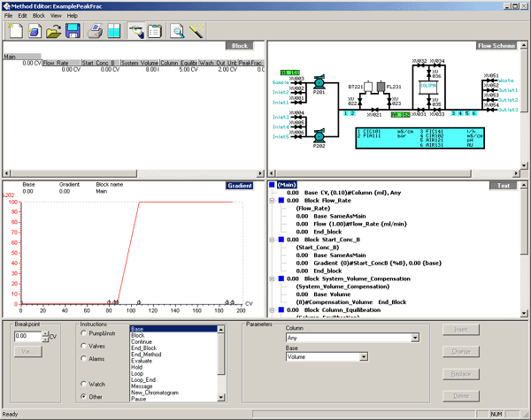Select New_Chromatogram in the instructions list

[155, 393]
